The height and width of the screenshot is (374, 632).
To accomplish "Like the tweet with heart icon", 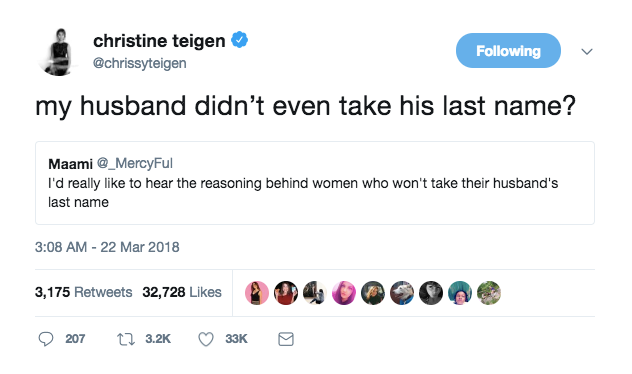I will point(206,339).
